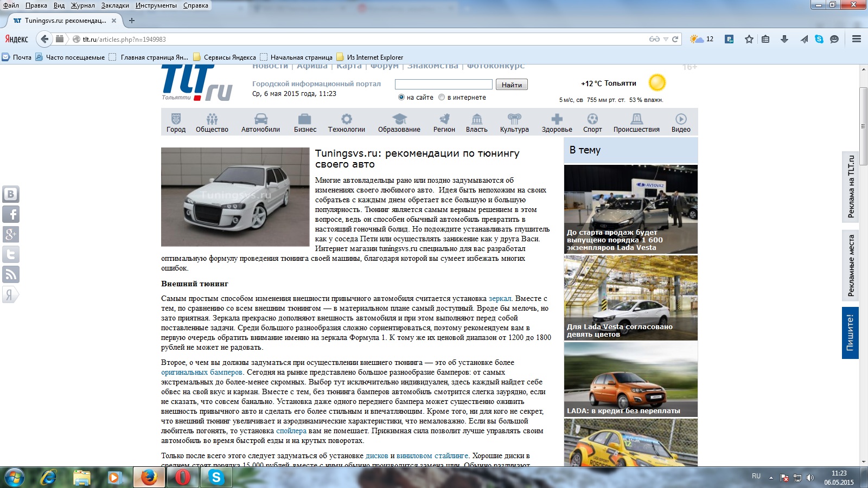Open the Инструменты menu
Image resolution: width=868 pixels, height=488 pixels.
point(156,5)
